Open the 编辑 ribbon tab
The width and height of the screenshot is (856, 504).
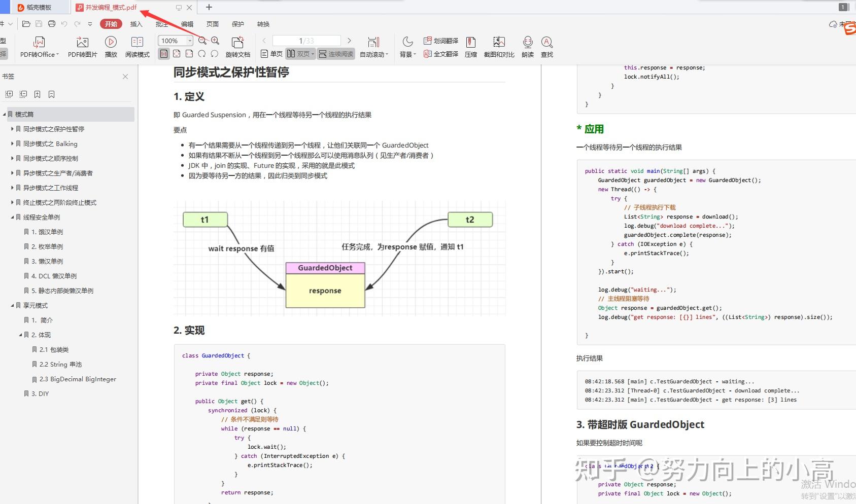(187, 24)
